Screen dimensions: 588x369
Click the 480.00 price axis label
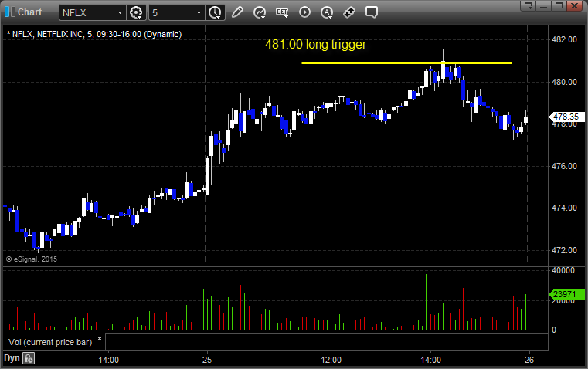click(x=564, y=82)
